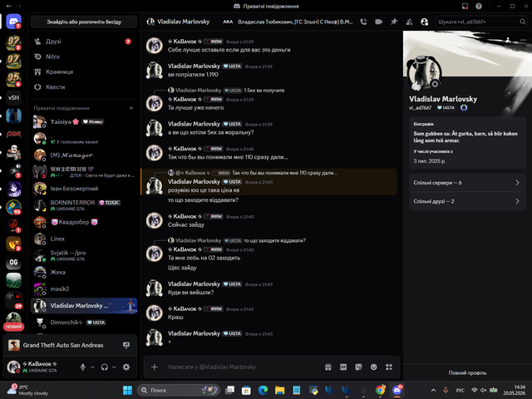
Task: Open the chat with Dimonchik
Action: (84, 323)
